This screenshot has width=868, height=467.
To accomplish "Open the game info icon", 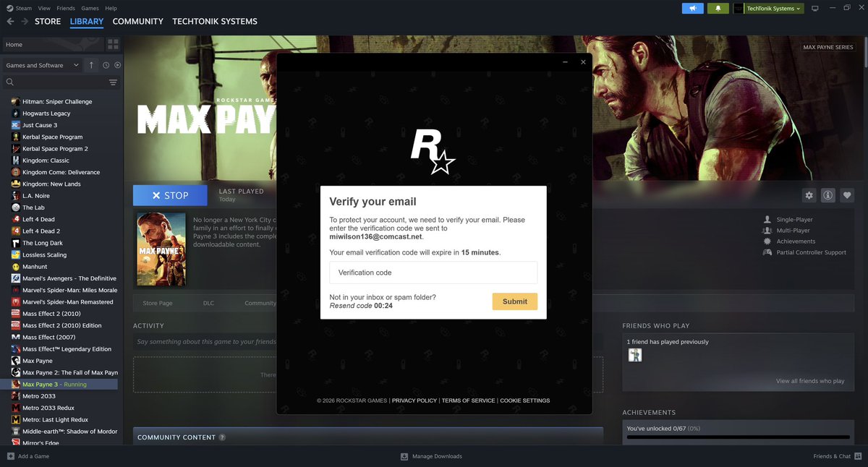I will [x=828, y=195].
